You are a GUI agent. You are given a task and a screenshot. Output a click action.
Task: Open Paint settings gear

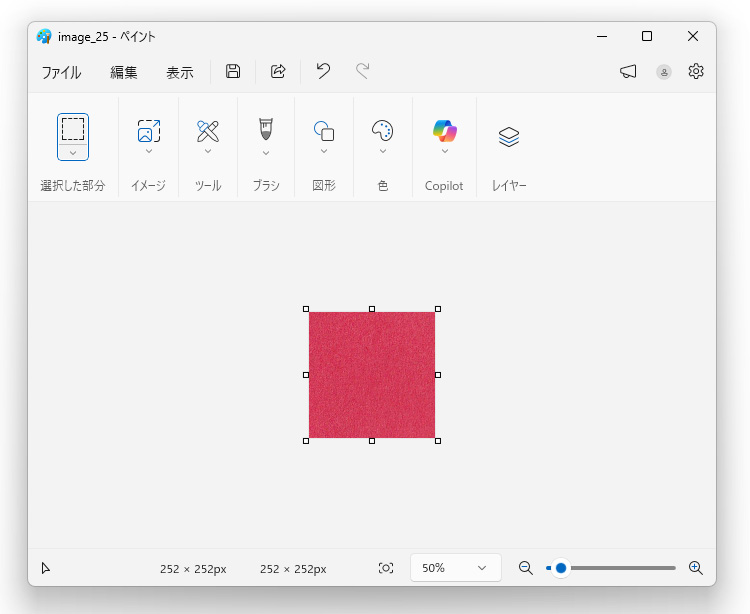696,71
